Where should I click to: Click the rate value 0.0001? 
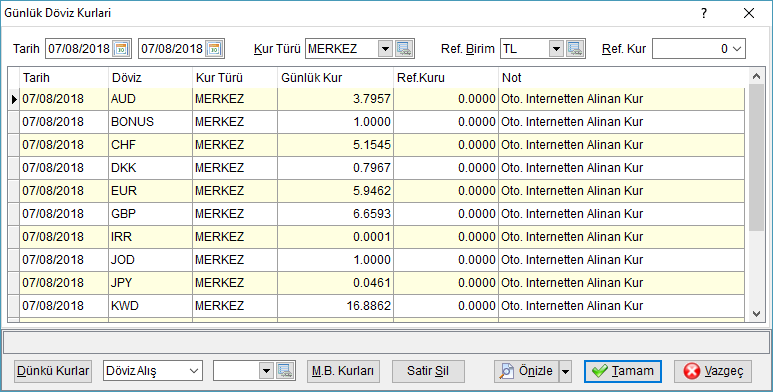point(372,237)
